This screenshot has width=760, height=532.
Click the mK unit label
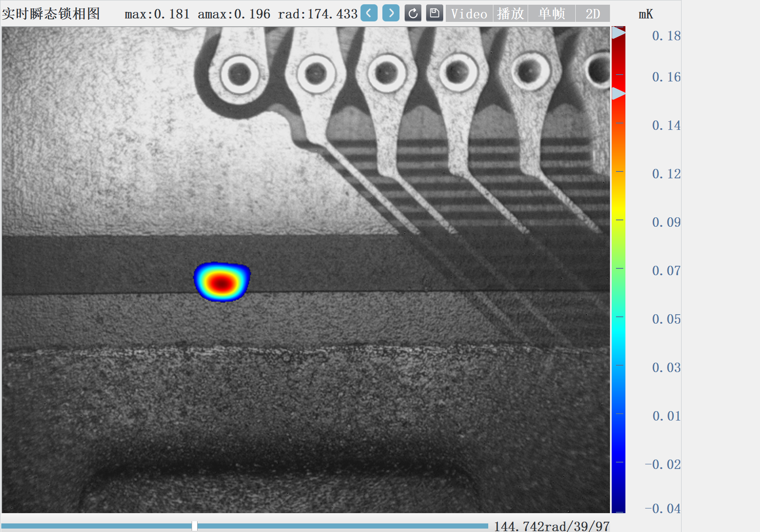(646, 14)
